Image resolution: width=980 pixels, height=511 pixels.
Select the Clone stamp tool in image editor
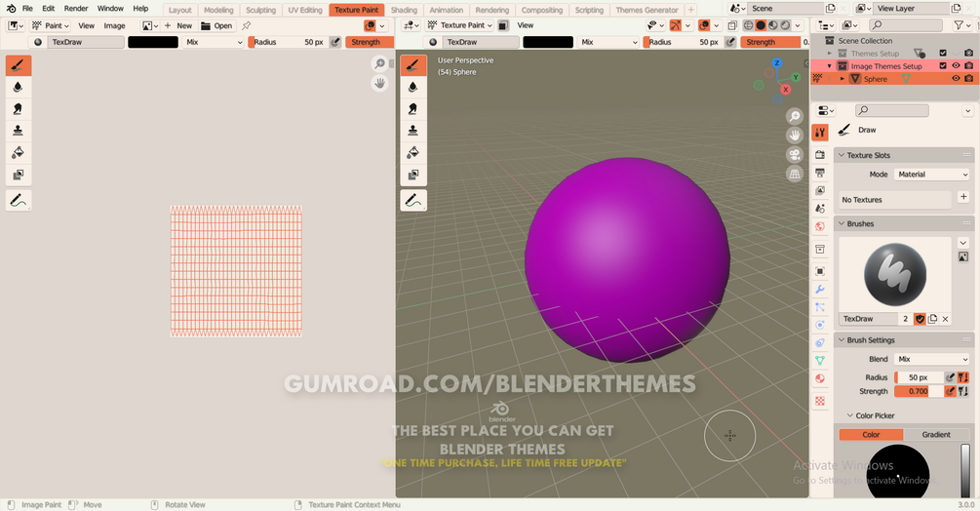click(19, 131)
